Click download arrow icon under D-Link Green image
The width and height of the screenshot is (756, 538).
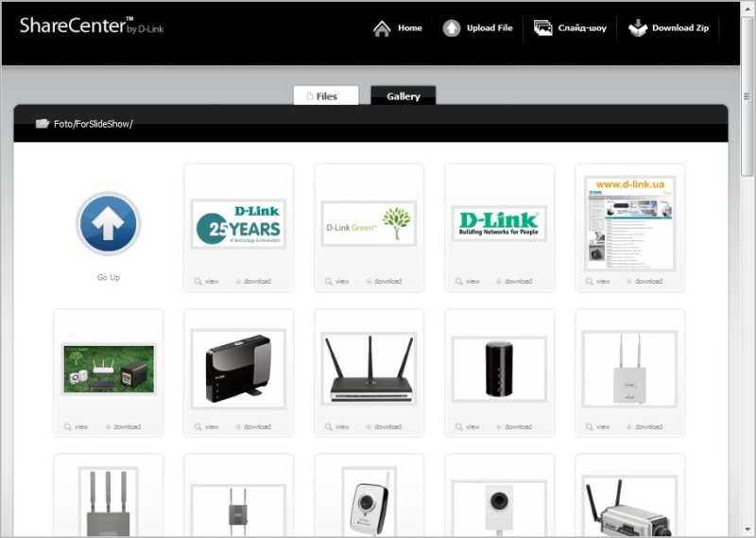pos(369,282)
